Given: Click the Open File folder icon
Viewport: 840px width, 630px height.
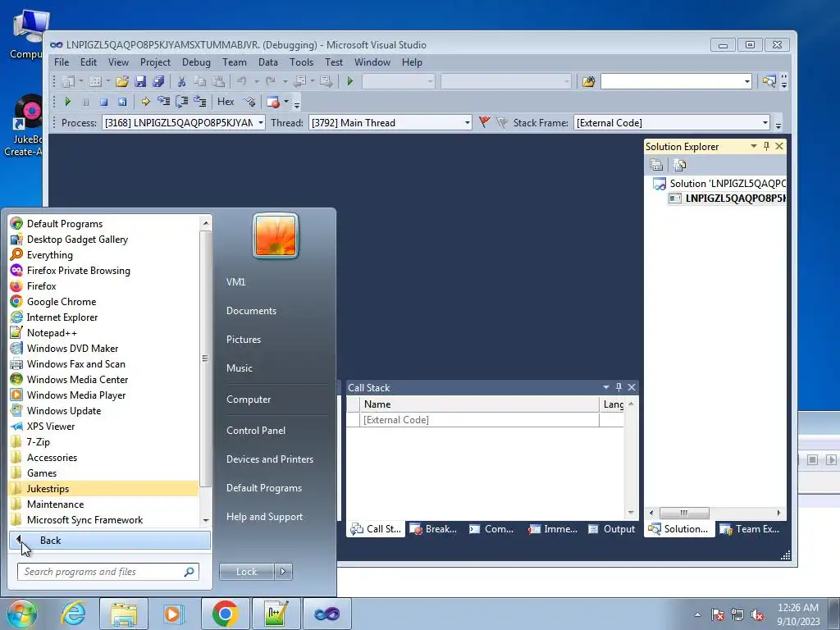Looking at the screenshot, I should (122, 81).
